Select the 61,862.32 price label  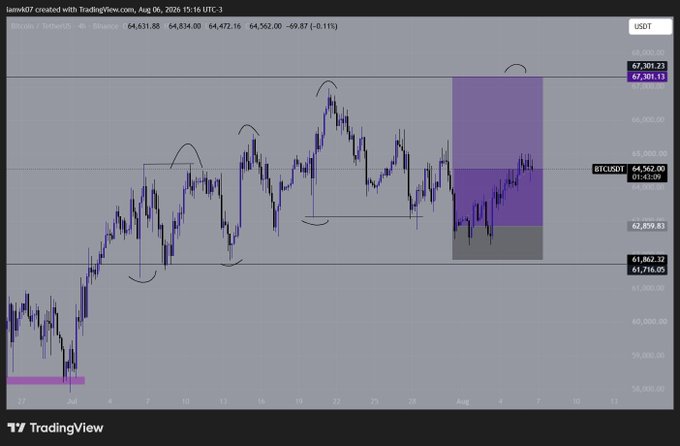(x=648, y=259)
